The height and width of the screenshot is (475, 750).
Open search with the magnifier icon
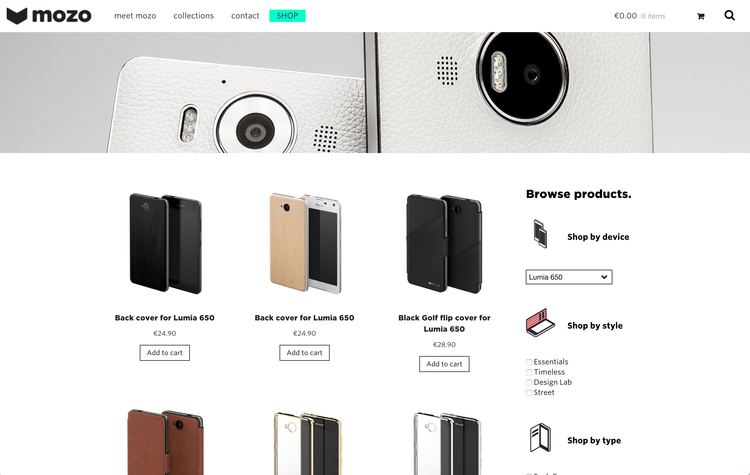click(729, 15)
